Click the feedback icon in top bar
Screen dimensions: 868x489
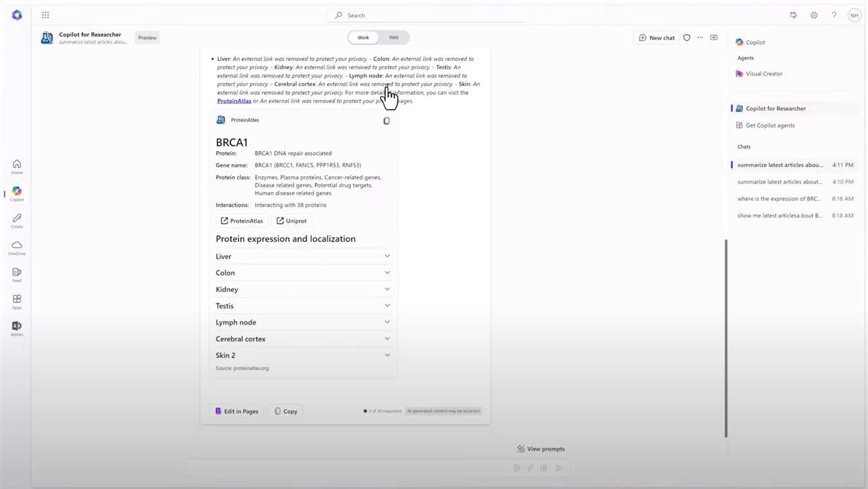click(794, 15)
